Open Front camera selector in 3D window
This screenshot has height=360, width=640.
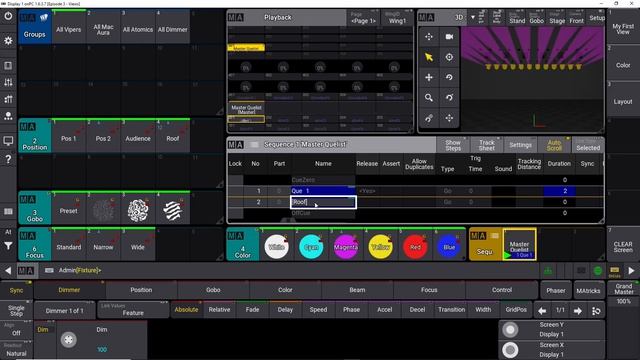[576, 18]
